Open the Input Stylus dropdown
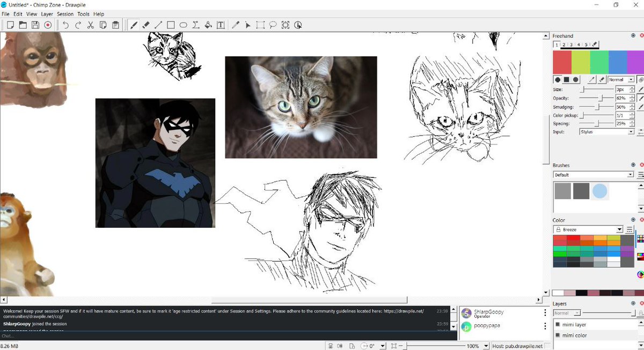The height and width of the screenshot is (350, 644). [x=607, y=131]
